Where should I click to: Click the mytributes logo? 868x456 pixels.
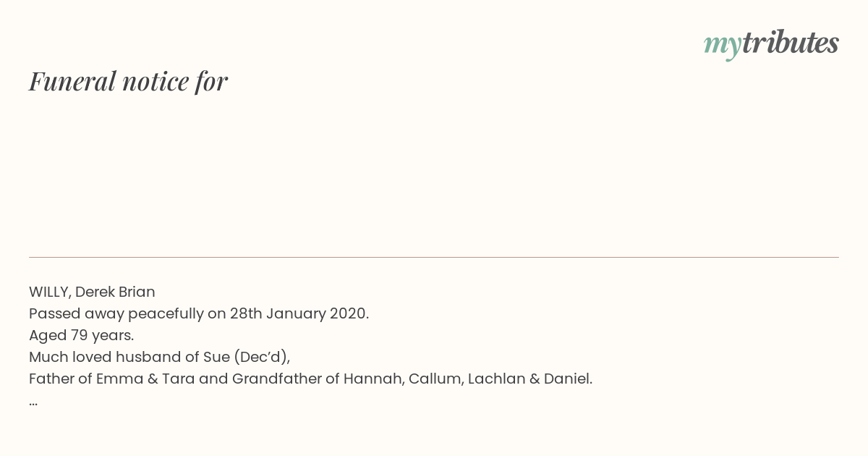[x=771, y=44]
